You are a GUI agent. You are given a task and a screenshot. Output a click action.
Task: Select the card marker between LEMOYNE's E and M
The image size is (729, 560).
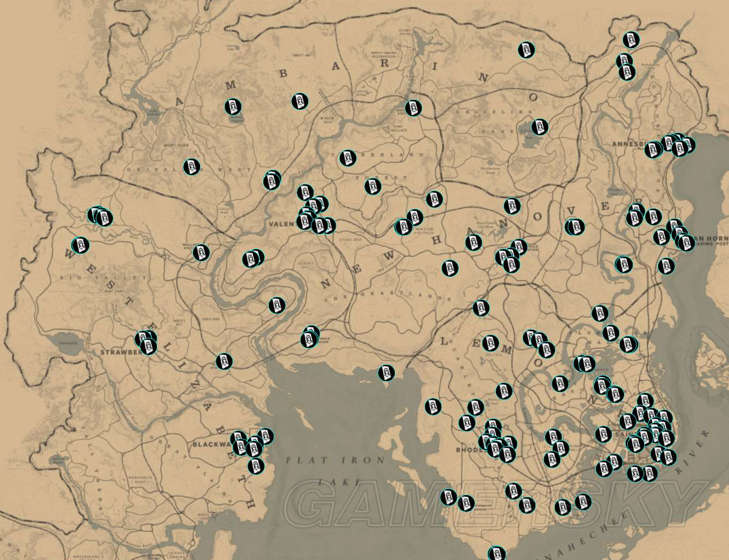pyautogui.click(x=490, y=343)
